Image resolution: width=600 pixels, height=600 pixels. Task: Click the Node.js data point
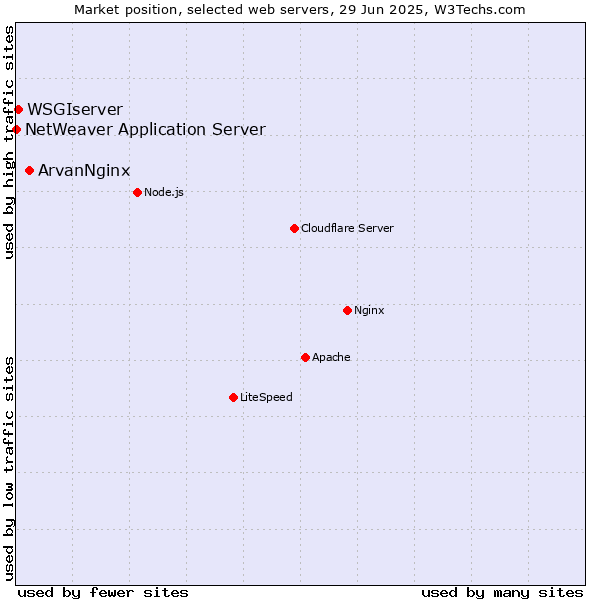[137, 192]
